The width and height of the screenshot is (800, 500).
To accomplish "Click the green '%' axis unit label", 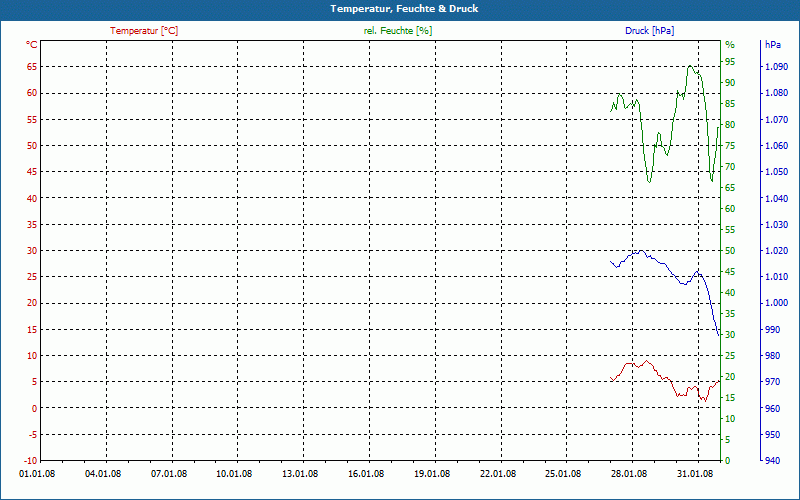I will pos(730,45).
